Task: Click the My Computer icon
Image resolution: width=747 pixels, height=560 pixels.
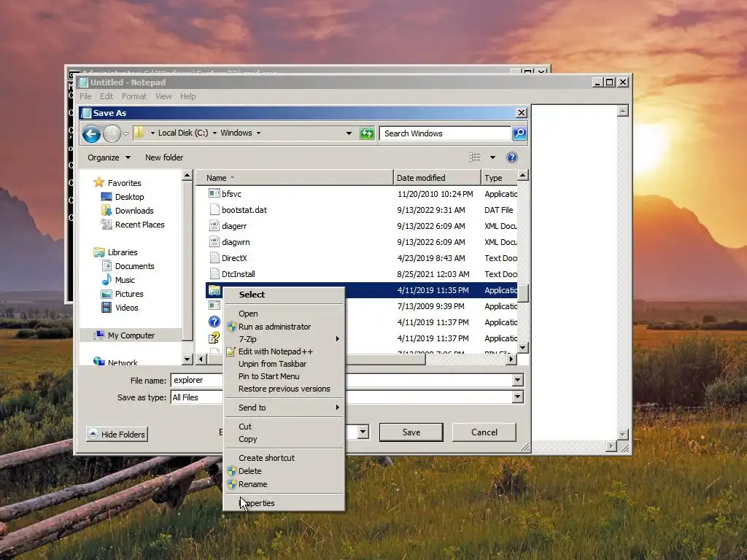Action: point(99,335)
